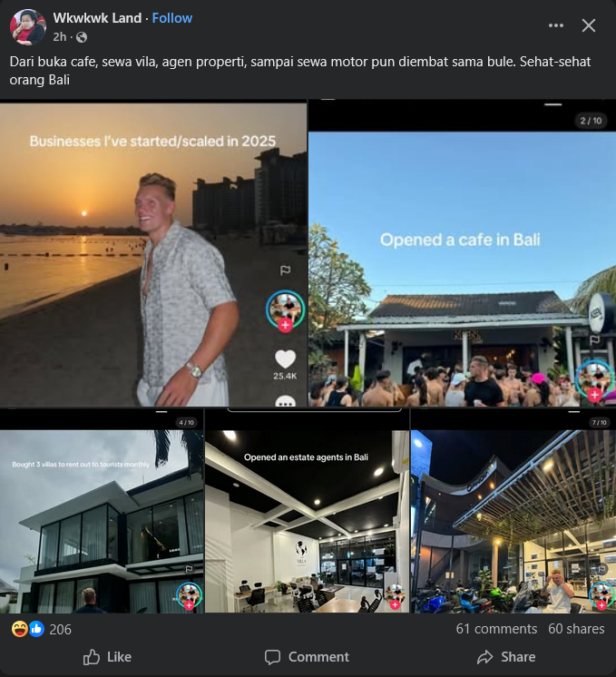Image resolution: width=616 pixels, height=677 pixels.
Task: Click the 2h timestamp of the post
Action: tap(60, 37)
